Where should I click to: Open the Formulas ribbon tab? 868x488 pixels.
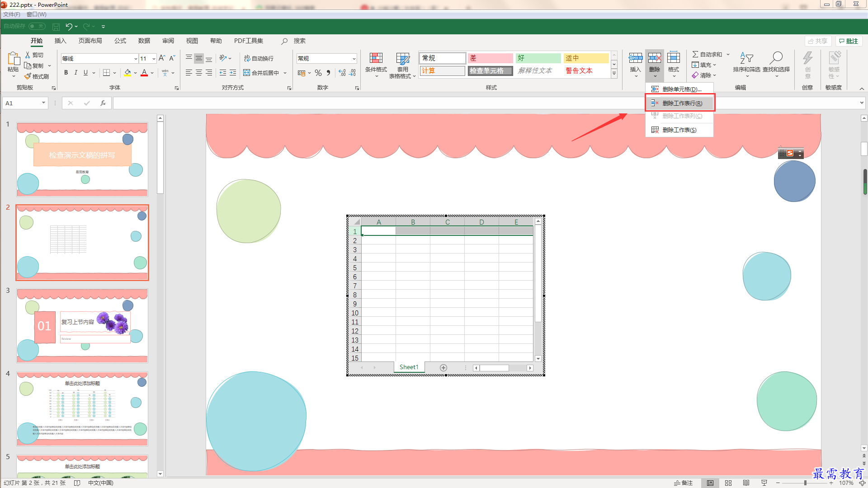pyautogui.click(x=120, y=41)
